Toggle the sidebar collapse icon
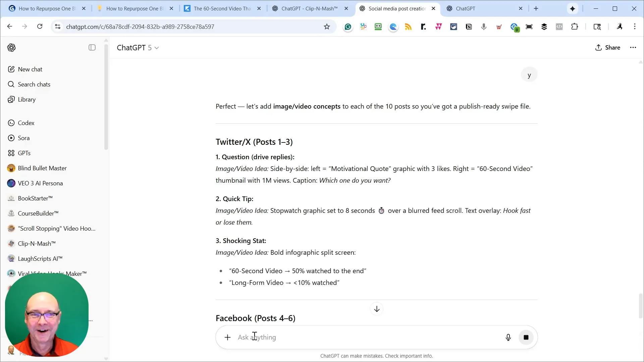Image resolution: width=644 pixels, height=362 pixels. tap(92, 48)
